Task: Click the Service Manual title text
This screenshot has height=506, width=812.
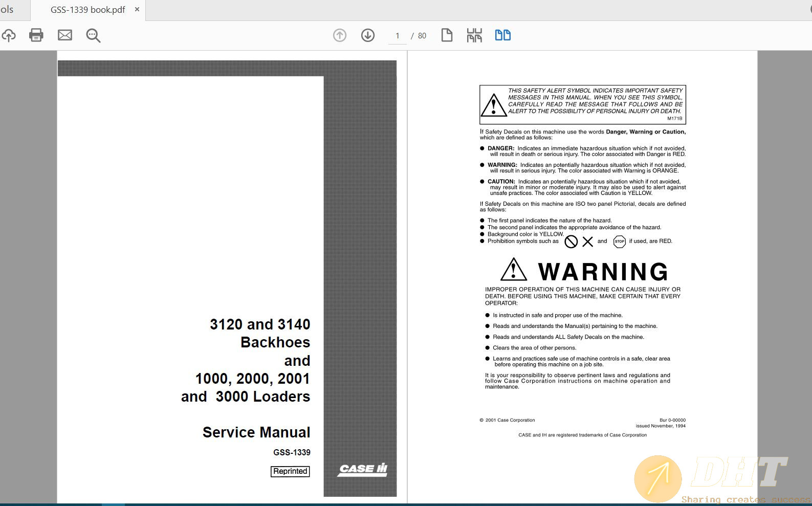Action: pyautogui.click(x=256, y=432)
